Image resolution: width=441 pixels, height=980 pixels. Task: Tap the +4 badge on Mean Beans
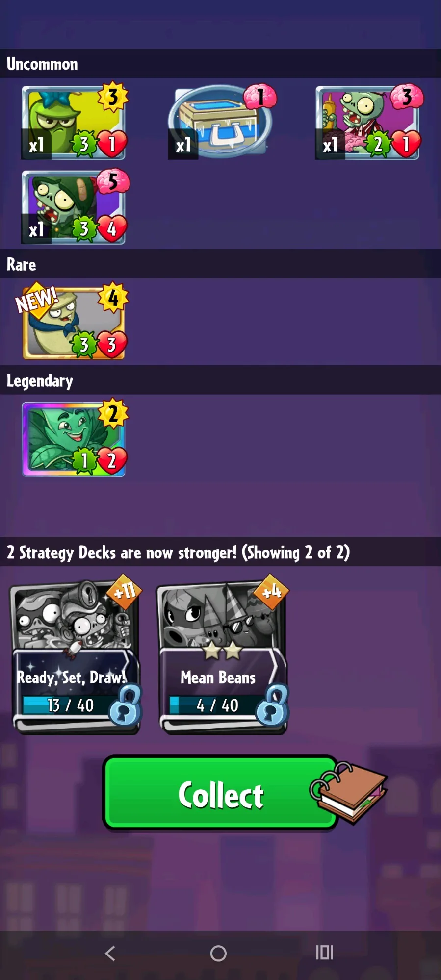271,591
